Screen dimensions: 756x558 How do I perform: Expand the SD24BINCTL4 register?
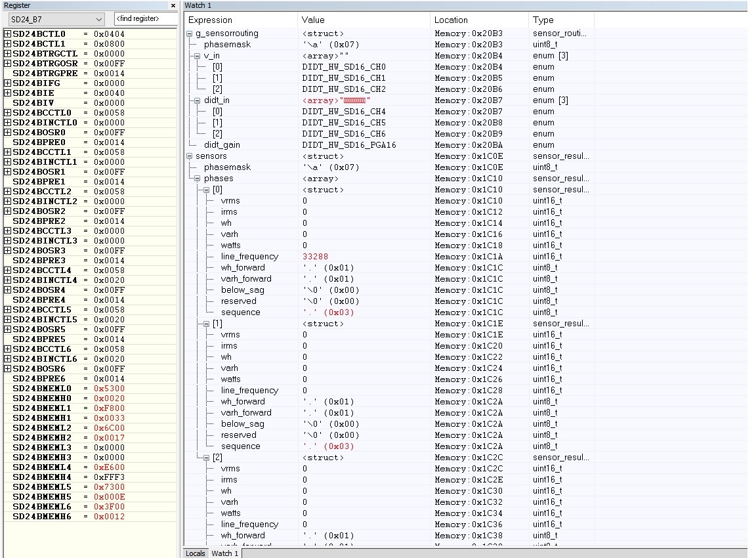tap(7, 280)
